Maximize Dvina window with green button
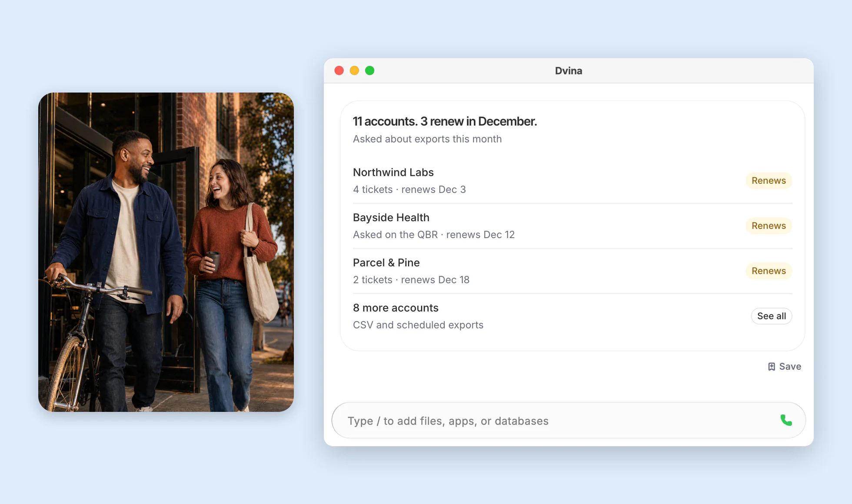 pos(369,70)
